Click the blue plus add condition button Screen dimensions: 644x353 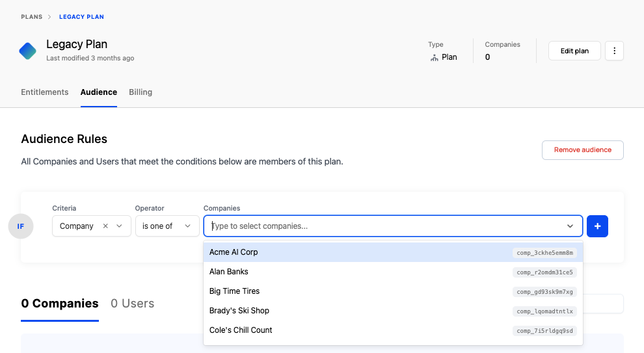(x=597, y=226)
